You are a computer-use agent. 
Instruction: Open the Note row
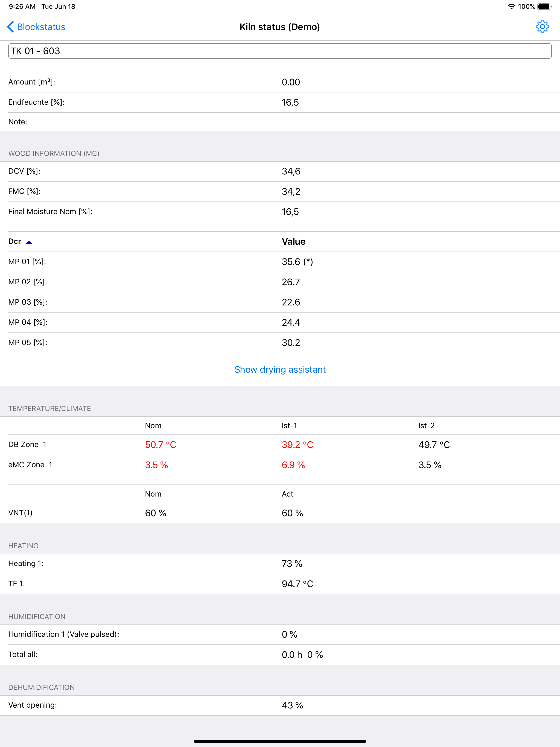tap(280, 122)
